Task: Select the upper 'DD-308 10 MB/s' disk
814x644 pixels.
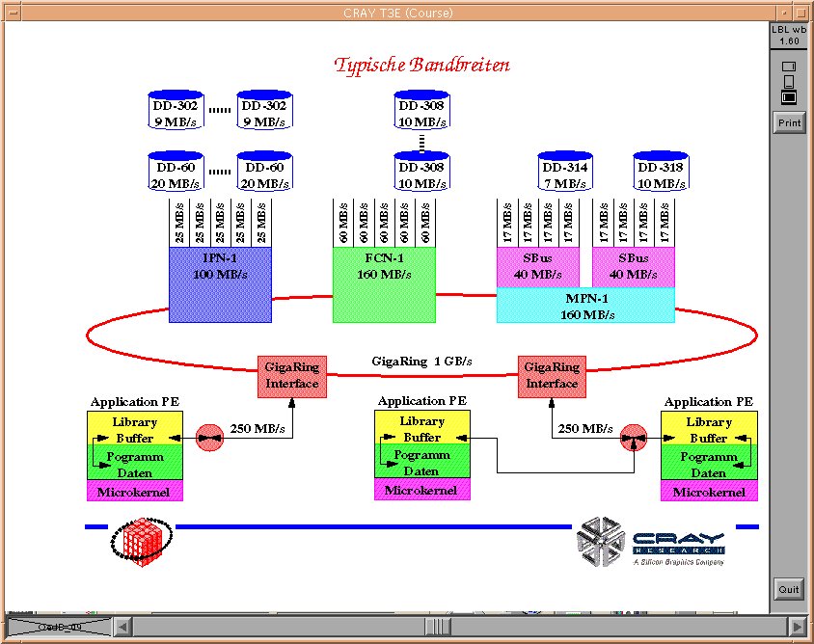Action: pos(421,110)
